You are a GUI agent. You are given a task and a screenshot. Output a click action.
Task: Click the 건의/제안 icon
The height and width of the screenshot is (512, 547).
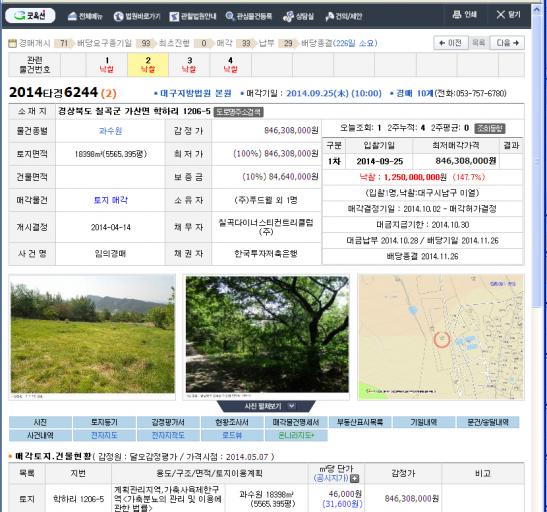click(x=329, y=16)
